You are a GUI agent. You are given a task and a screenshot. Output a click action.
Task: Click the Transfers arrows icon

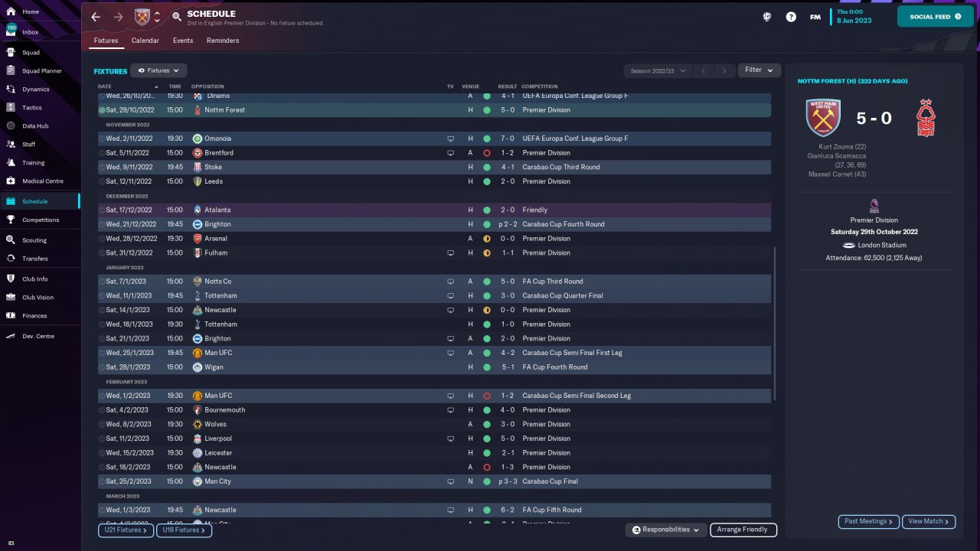tap(11, 259)
